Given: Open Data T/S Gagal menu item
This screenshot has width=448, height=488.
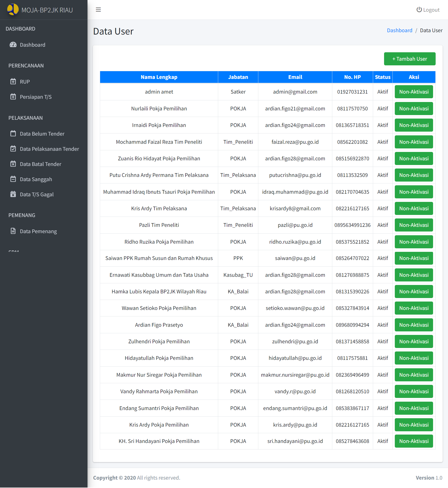Looking at the screenshot, I should point(37,194).
